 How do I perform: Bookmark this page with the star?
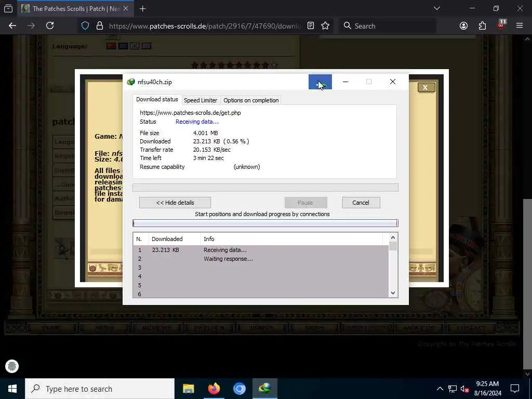pos(325,26)
